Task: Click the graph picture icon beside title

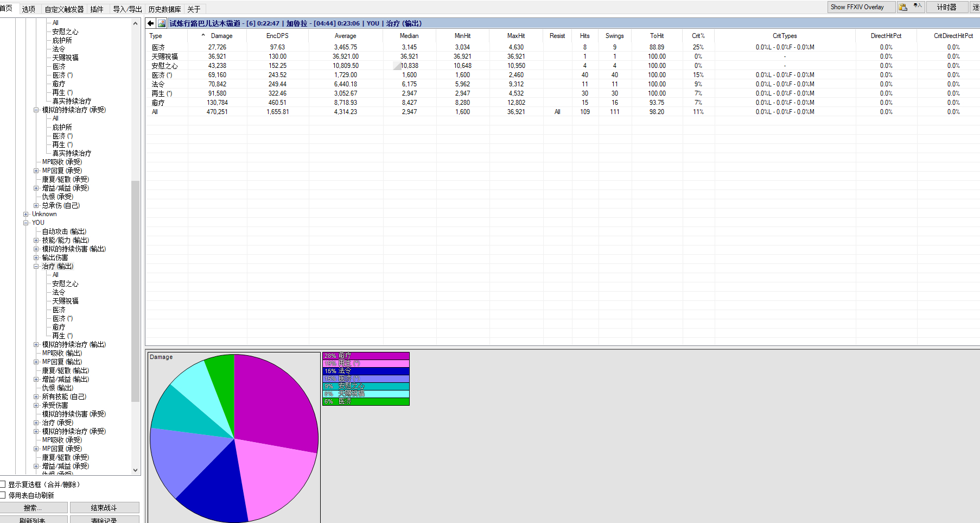Action: pos(162,23)
